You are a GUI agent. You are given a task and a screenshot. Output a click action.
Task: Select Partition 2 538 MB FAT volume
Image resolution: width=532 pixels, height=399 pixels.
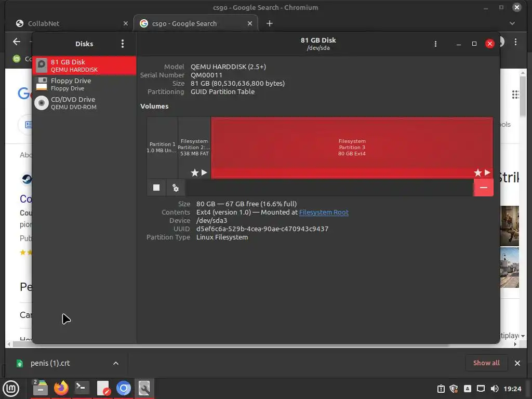click(194, 147)
